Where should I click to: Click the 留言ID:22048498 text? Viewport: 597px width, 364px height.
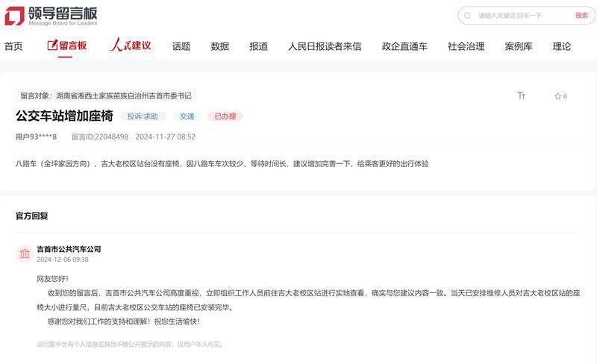pyautogui.click(x=100, y=136)
